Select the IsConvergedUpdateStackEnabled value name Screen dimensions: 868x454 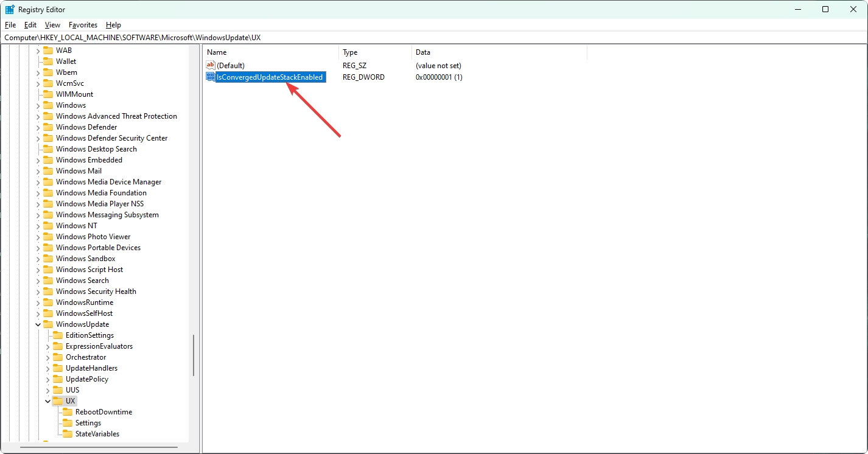[x=270, y=77]
